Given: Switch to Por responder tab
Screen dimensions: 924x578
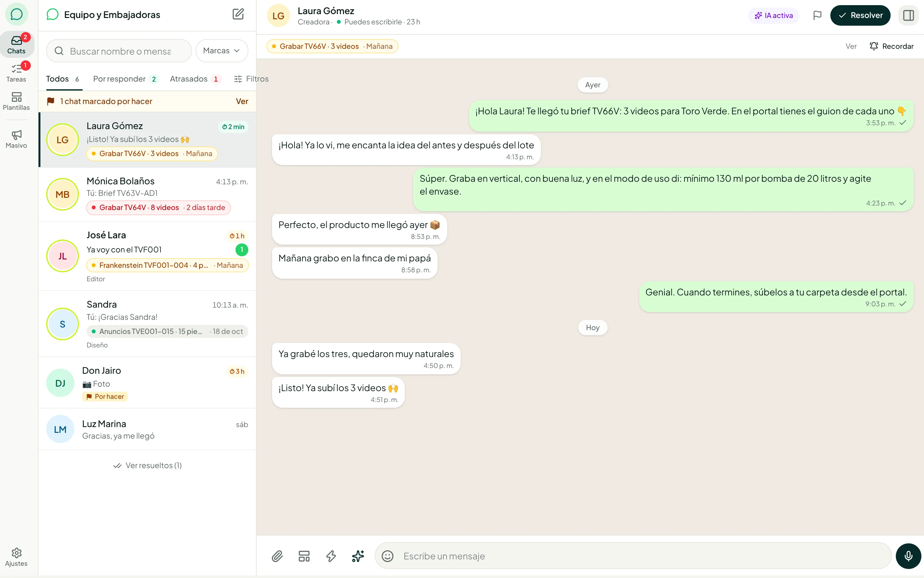Looking at the screenshot, I should click(x=126, y=79).
